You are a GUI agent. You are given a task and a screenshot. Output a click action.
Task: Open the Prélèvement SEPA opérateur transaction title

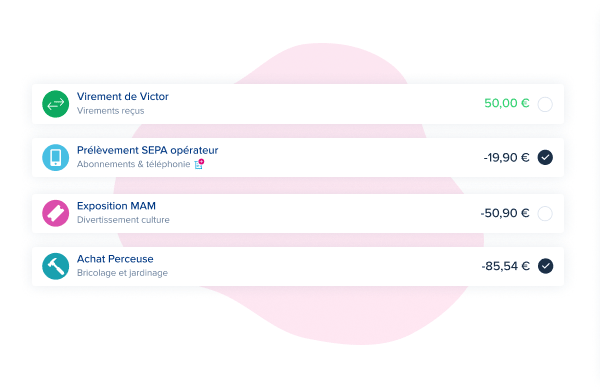(x=147, y=150)
